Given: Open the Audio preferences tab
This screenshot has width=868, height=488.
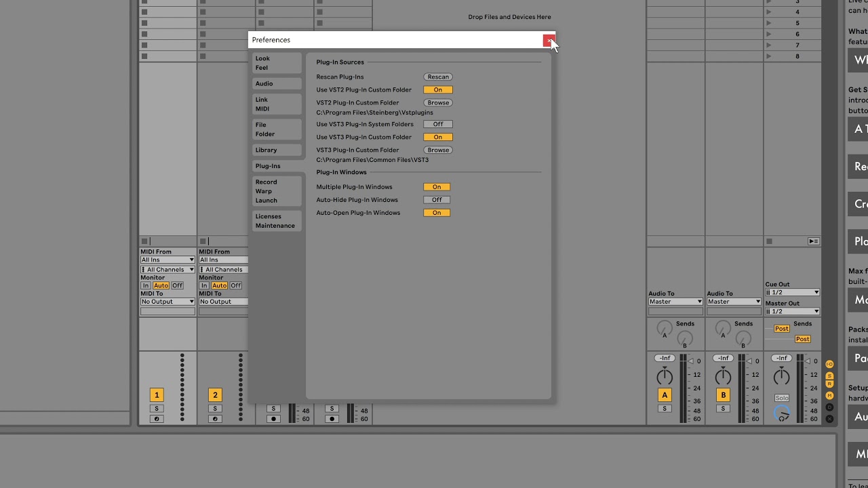Looking at the screenshot, I should (277, 83).
